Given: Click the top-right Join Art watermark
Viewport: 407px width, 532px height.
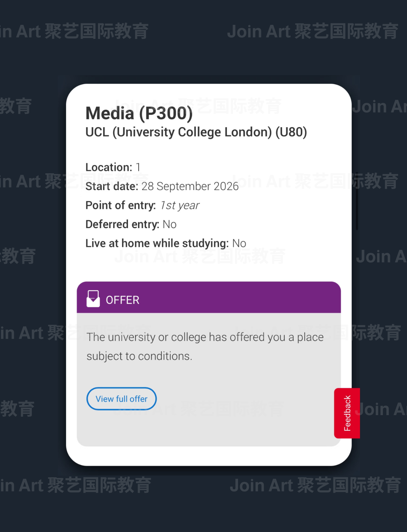Looking at the screenshot, I should click(312, 32).
